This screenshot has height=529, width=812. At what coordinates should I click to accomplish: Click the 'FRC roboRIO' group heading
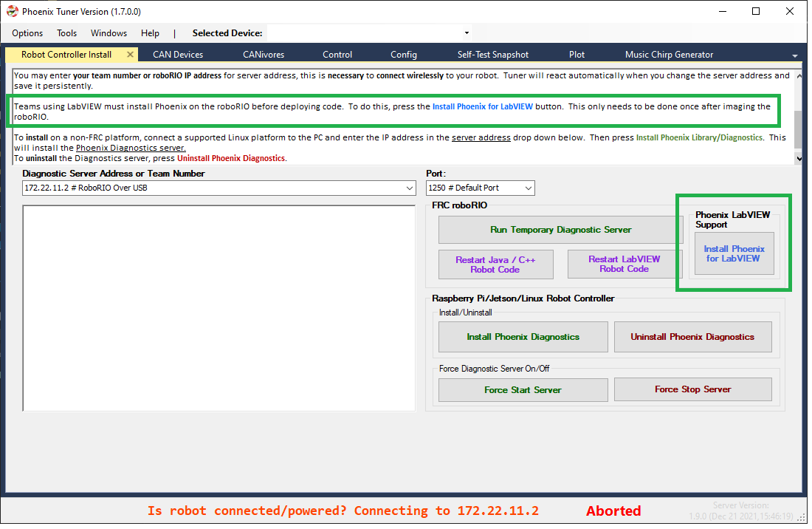(x=459, y=205)
